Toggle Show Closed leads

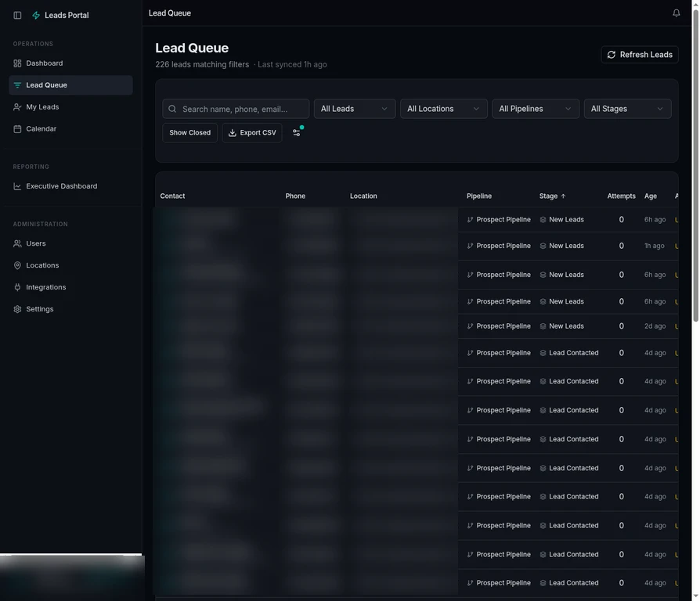(x=189, y=132)
